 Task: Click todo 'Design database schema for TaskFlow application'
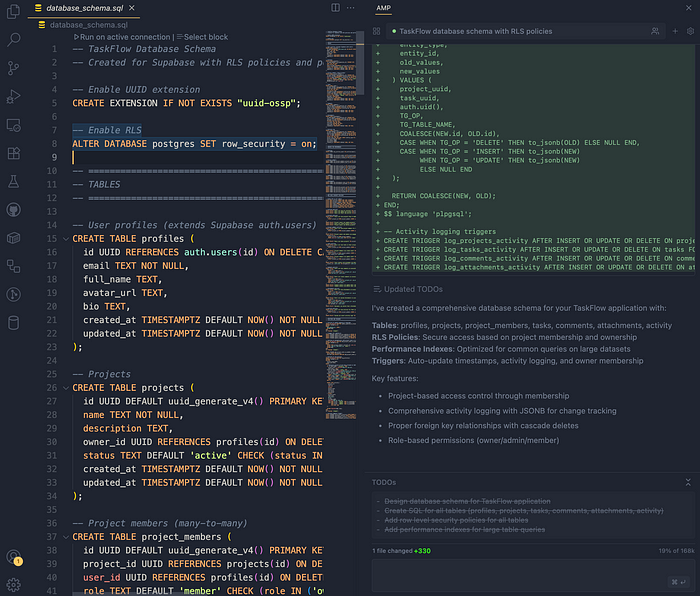(467, 501)
